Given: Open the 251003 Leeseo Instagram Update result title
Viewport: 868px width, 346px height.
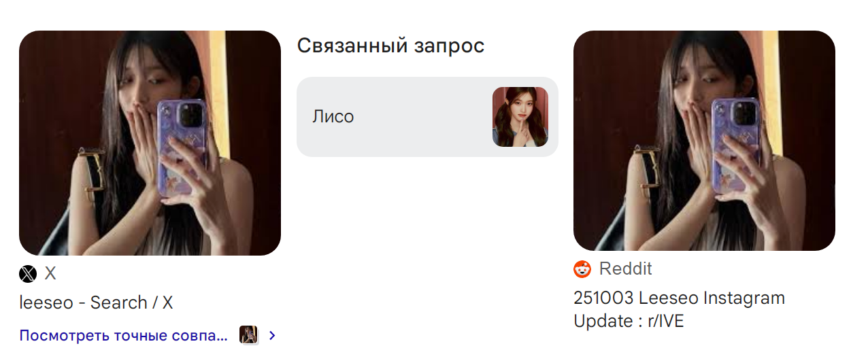Looking at the screenshot, I should click(679, 309).
